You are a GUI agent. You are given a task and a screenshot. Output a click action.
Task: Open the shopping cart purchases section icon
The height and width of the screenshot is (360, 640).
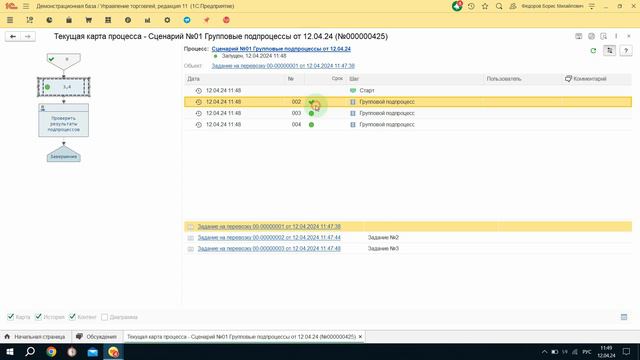pos(88,20)
